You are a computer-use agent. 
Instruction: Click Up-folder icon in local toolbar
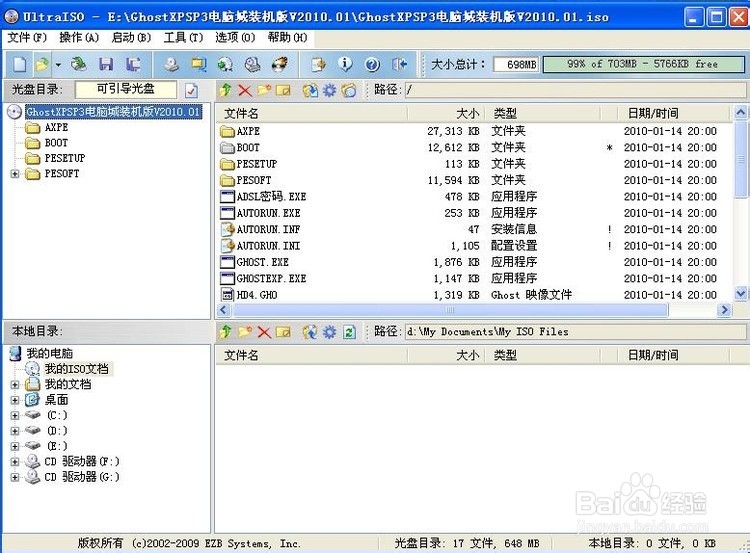(x=226, y=332)
